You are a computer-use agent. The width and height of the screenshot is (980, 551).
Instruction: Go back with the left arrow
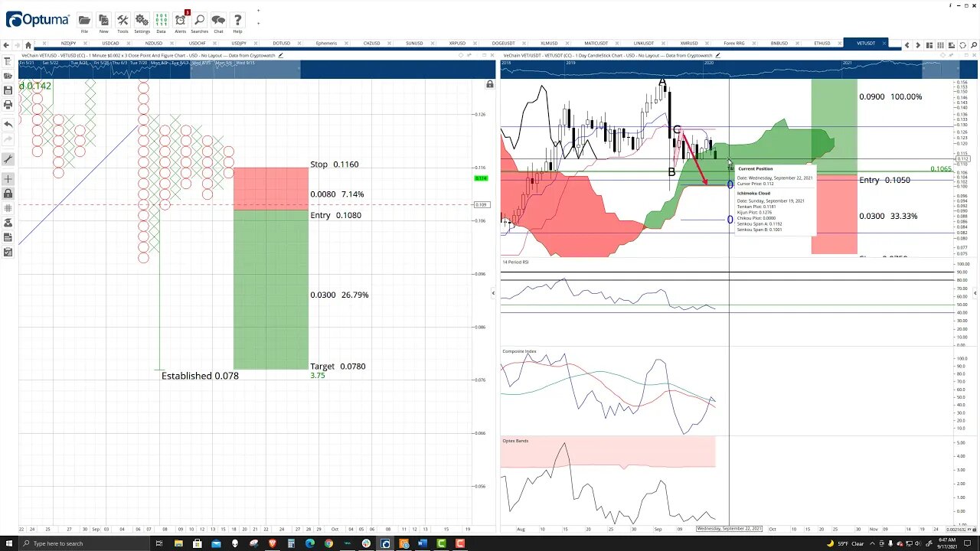7,45
